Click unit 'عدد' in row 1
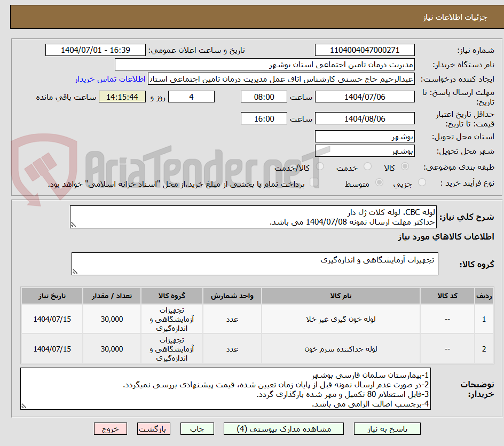This screenshot has width=504, height=446. coord(232,319)
